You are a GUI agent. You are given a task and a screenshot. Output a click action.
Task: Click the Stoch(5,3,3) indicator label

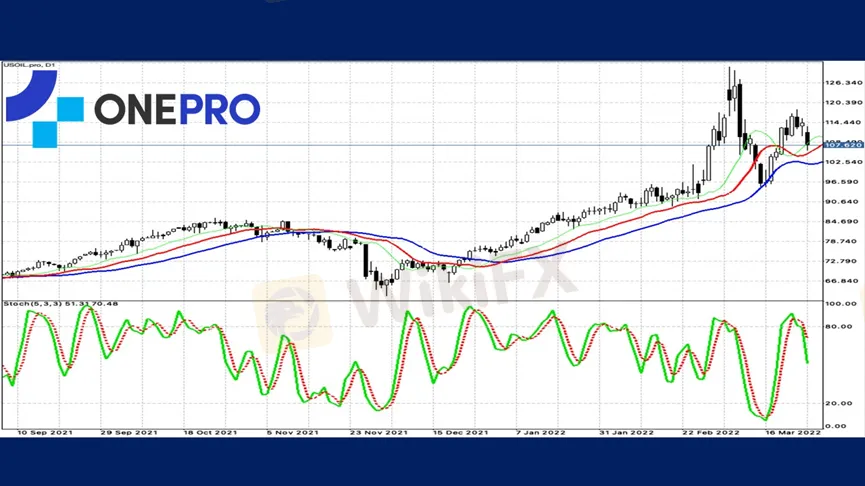coord(61,303)
